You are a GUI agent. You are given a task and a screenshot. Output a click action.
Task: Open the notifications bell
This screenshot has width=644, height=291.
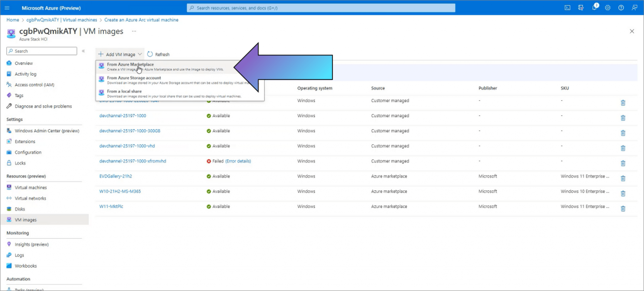click(594, 8)
